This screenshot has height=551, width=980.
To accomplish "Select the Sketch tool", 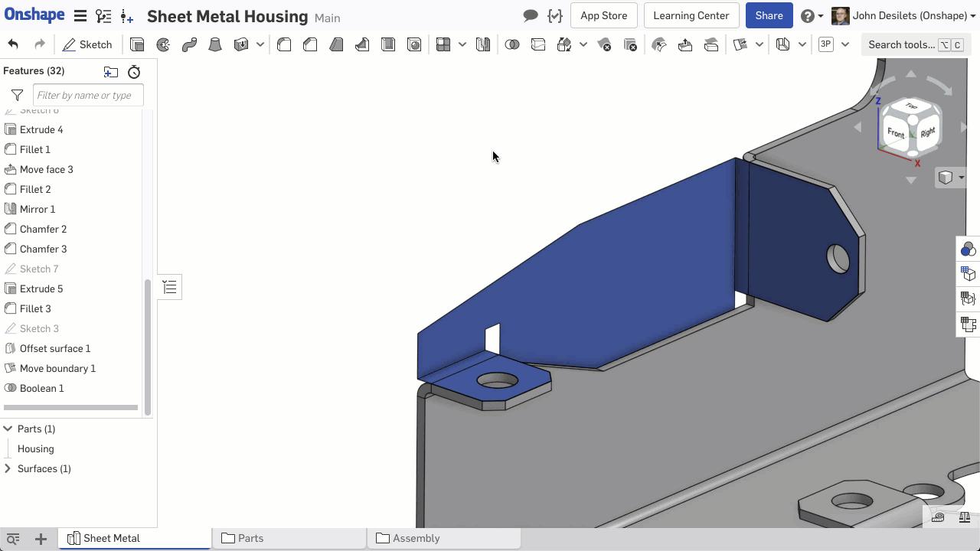I will [88, 44].
